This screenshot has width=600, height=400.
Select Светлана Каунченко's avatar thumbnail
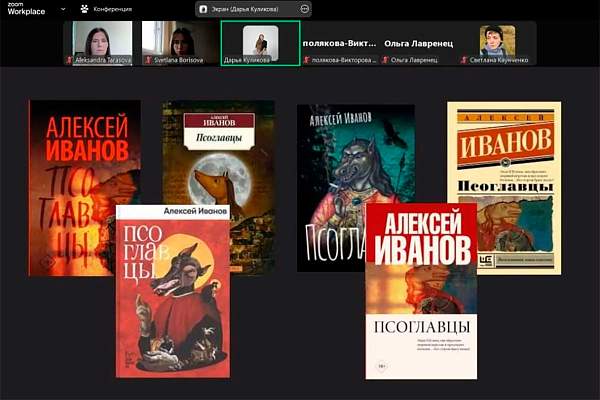[497, 41]
